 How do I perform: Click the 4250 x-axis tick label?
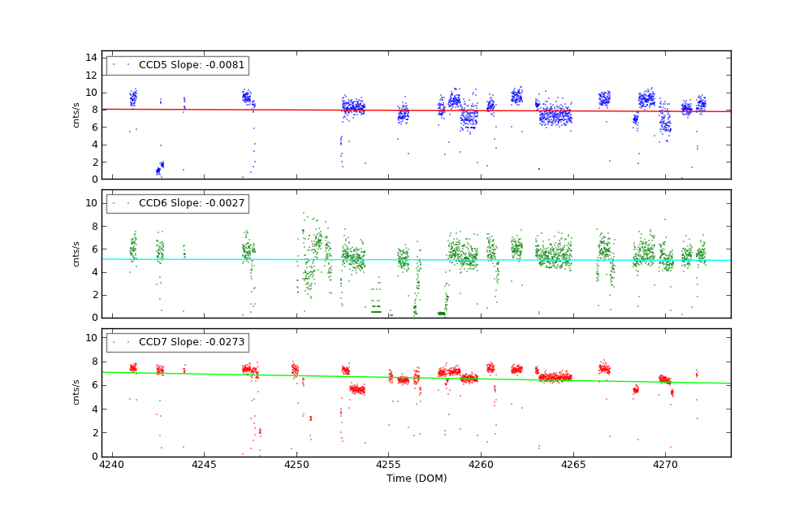[x=296, y=465]
